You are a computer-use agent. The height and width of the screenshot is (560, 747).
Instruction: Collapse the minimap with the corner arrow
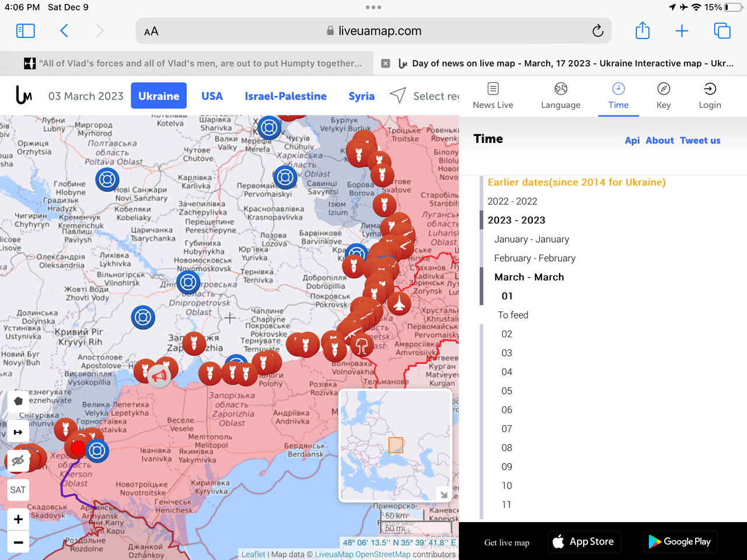pos(444,494)
